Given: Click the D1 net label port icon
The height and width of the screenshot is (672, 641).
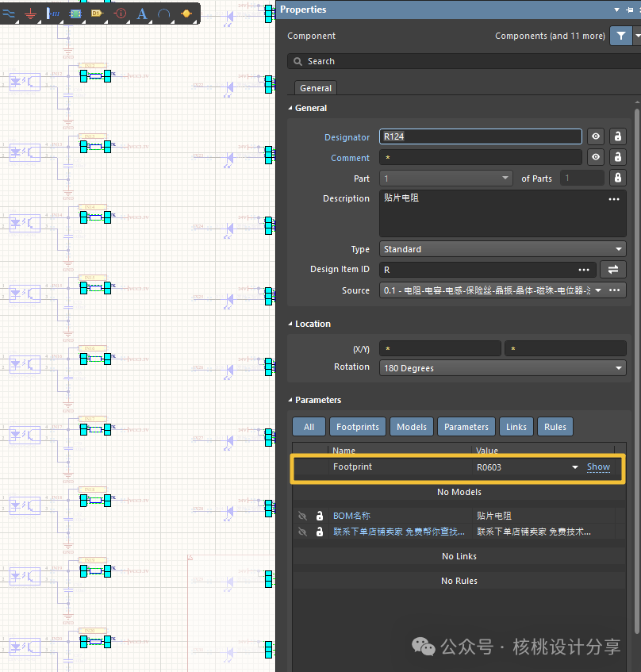Looking at the screenshot, I should click(x=97, y=13).
